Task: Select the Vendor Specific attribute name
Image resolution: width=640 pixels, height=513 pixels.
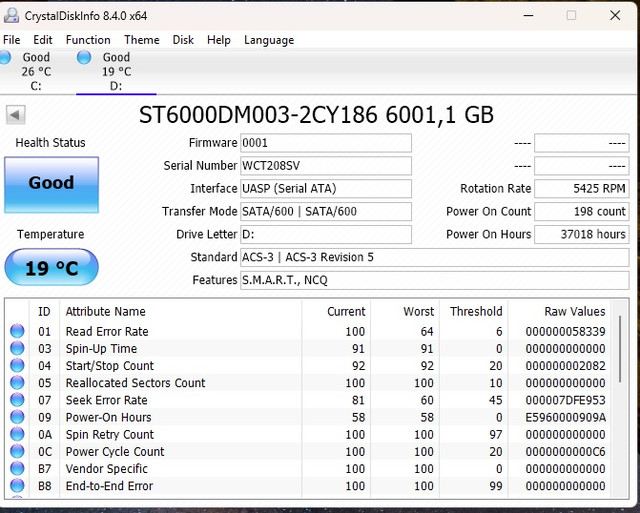Action: [x=107, y=469]
